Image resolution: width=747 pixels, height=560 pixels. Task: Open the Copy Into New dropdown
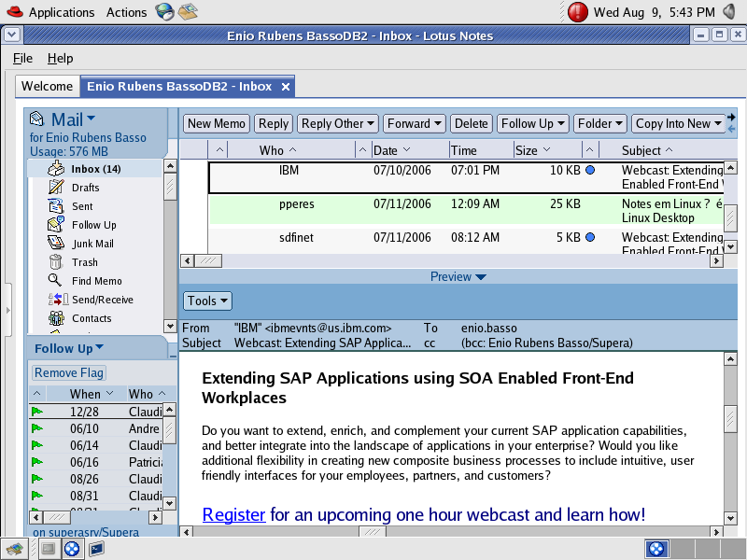point(678,124)
